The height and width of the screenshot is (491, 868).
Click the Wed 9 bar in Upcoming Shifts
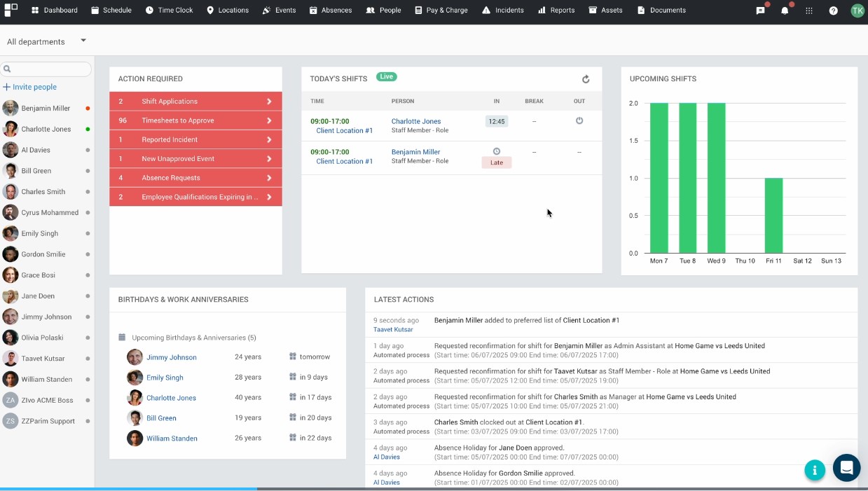pyautogui.click(x=716, y=178)
